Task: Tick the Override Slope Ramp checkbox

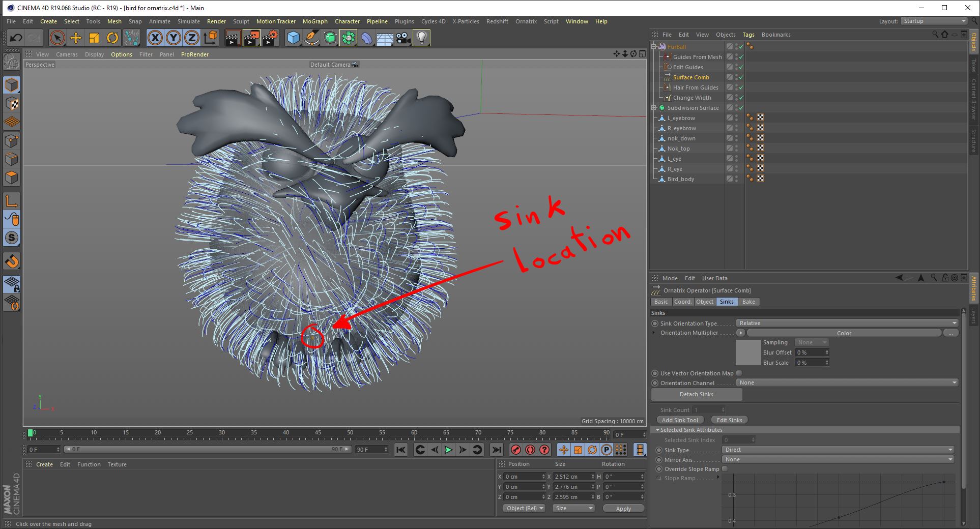Action: [x=725, y=469]
